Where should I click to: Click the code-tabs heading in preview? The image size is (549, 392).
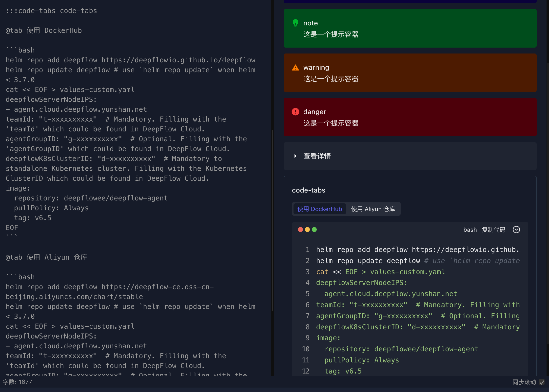pyautogui.click(x=309, y=190)
